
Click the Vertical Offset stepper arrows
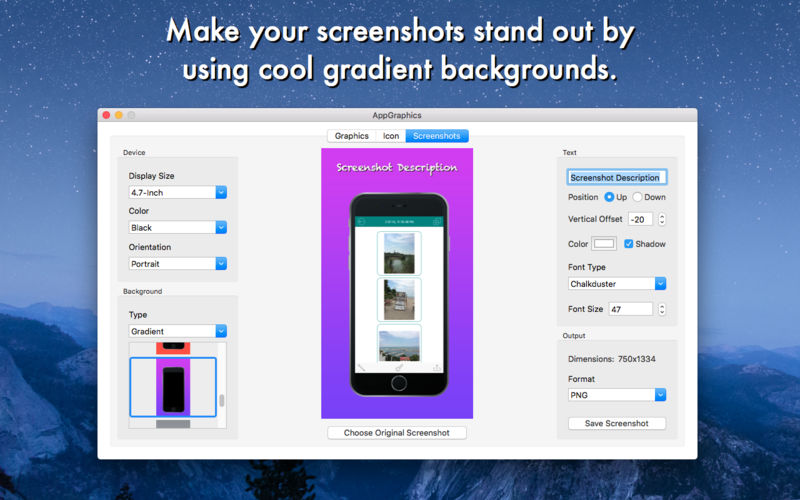[x=662, y=219]
